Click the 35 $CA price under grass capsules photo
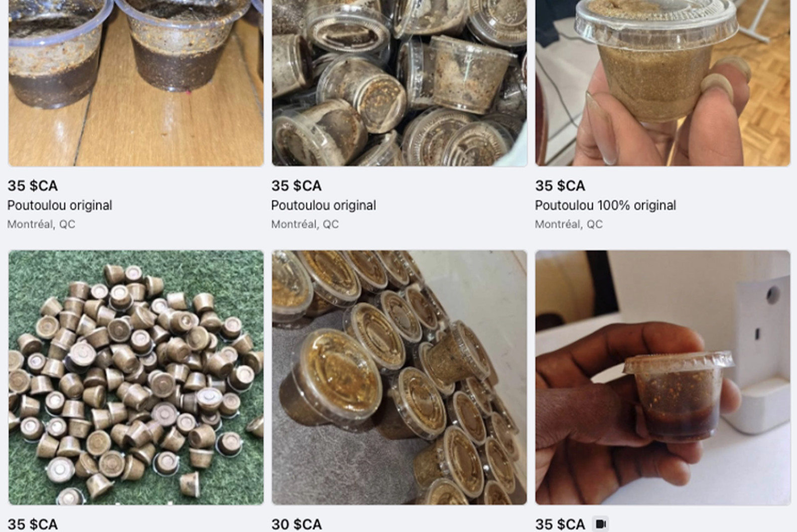 (x=33, y=524)
